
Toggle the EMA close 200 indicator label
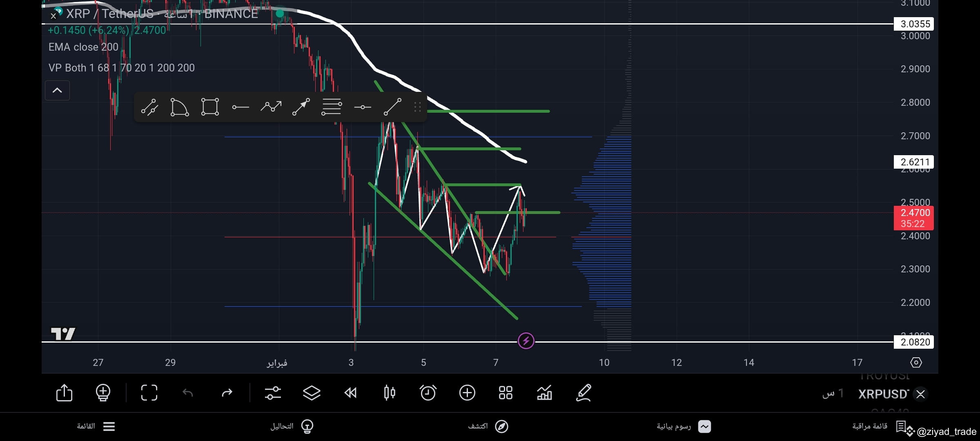click(83, 47)
